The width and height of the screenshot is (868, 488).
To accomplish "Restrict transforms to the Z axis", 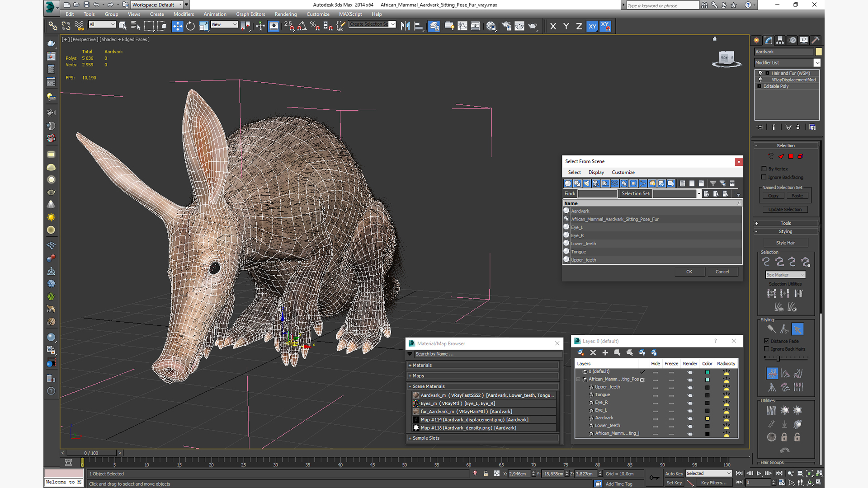I will pyautogui.click(x=579, y=26).
